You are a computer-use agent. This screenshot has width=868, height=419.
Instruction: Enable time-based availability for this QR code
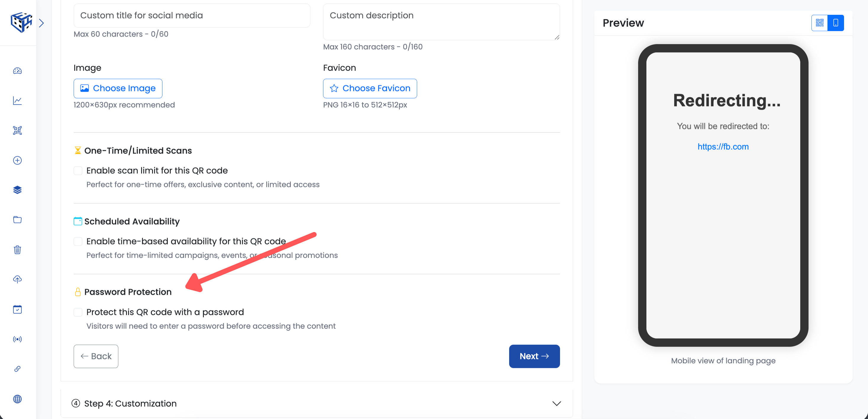coord(78,241)
